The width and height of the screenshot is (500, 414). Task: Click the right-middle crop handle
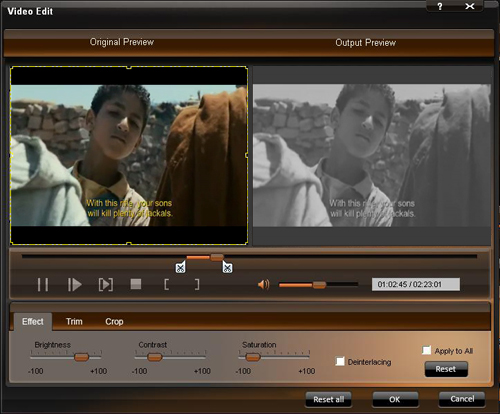[x=247, y=155]
